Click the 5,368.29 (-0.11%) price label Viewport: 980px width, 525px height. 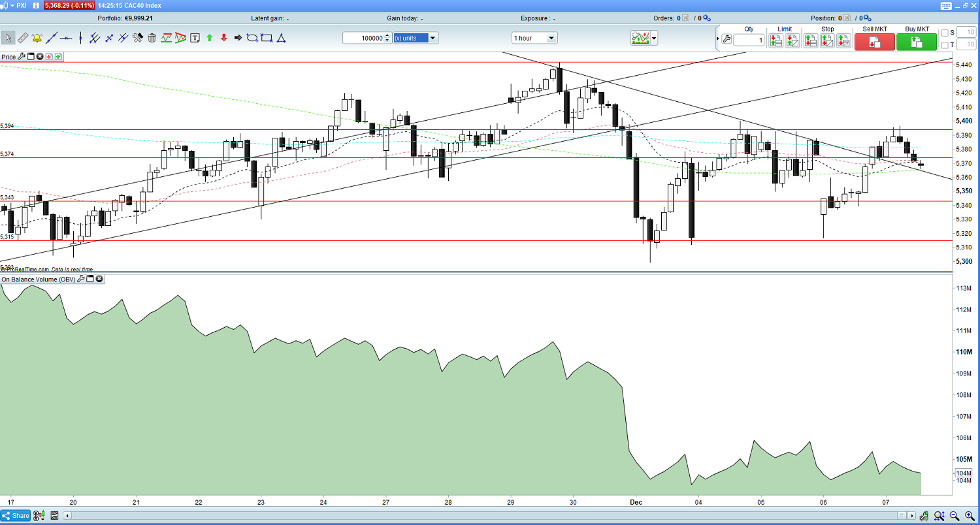pos(70,5)
